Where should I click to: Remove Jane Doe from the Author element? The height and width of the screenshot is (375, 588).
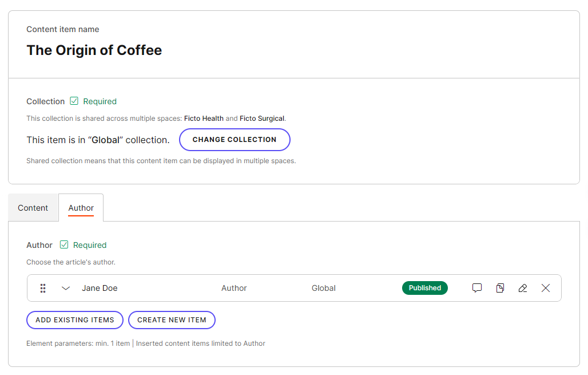(546, 288)
